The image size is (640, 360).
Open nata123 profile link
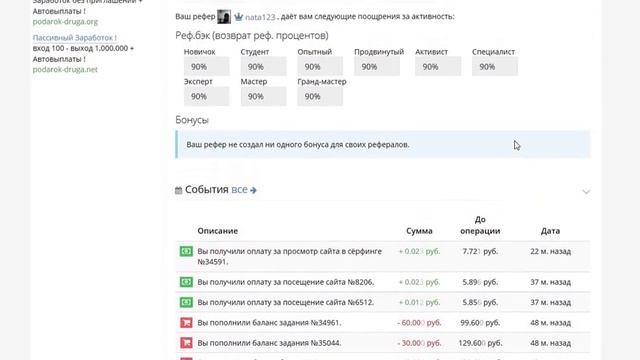[260, 17]
